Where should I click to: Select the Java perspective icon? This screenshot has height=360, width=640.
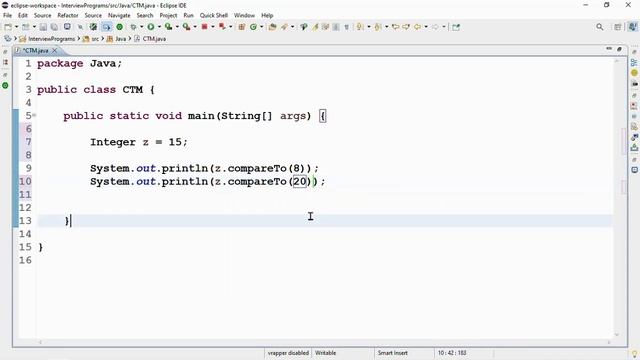[633, 27]
